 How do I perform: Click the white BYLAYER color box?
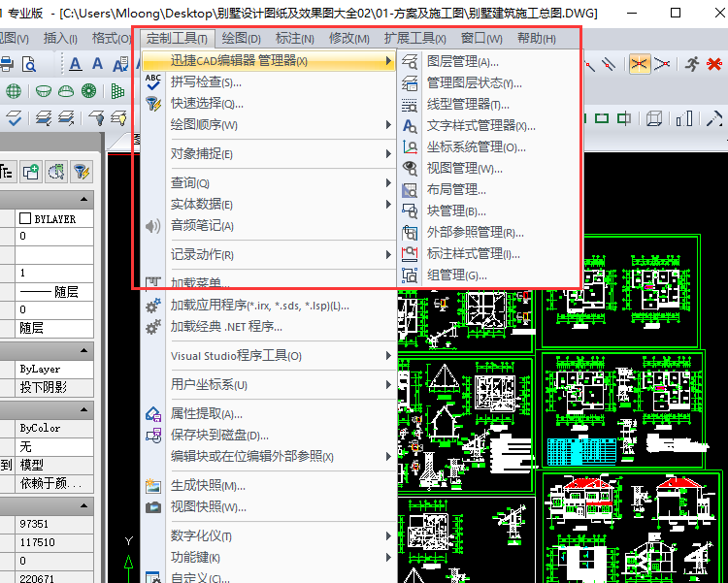pyautogui.click(x=25, y=218)
